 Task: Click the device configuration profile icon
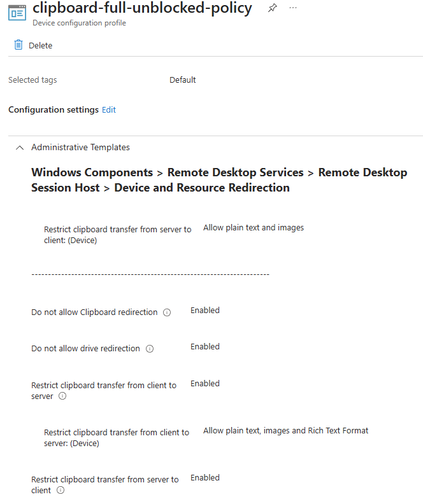coord(17,13)
